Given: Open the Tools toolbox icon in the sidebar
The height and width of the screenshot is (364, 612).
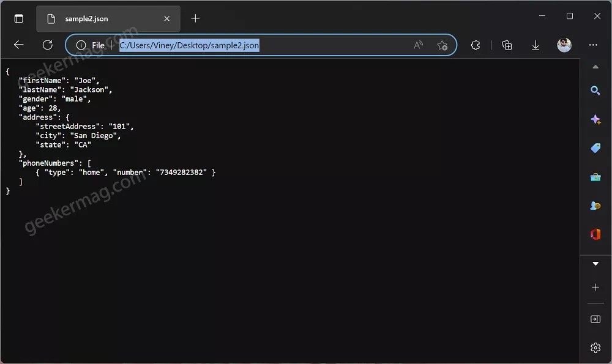Looking at the screenshot, I should pyautogui.click(x=595, y=177).
